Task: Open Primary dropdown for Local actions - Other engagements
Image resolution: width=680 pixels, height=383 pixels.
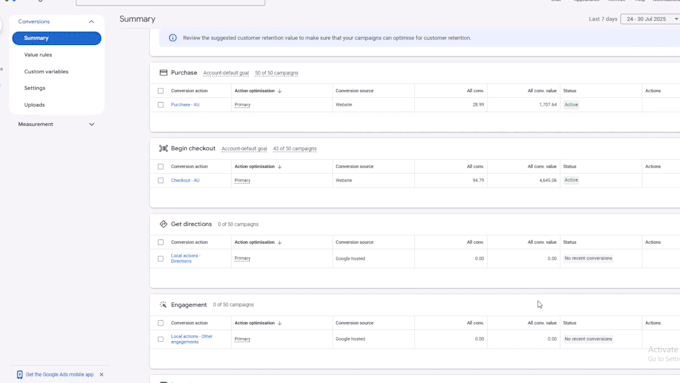Action: pos(242,339)
